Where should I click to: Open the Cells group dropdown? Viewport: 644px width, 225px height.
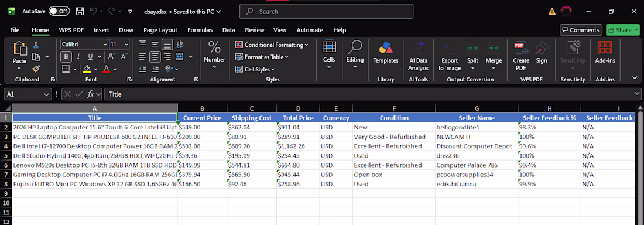[329, 67]
